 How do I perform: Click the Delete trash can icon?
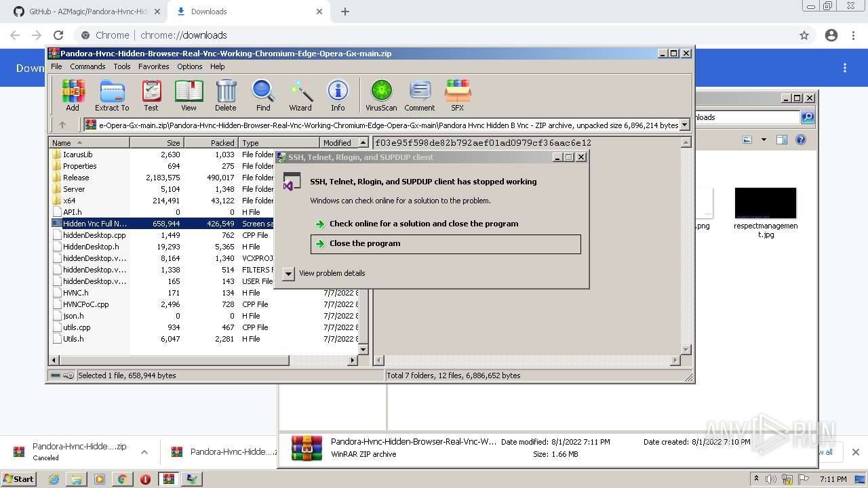coord(226,95)
